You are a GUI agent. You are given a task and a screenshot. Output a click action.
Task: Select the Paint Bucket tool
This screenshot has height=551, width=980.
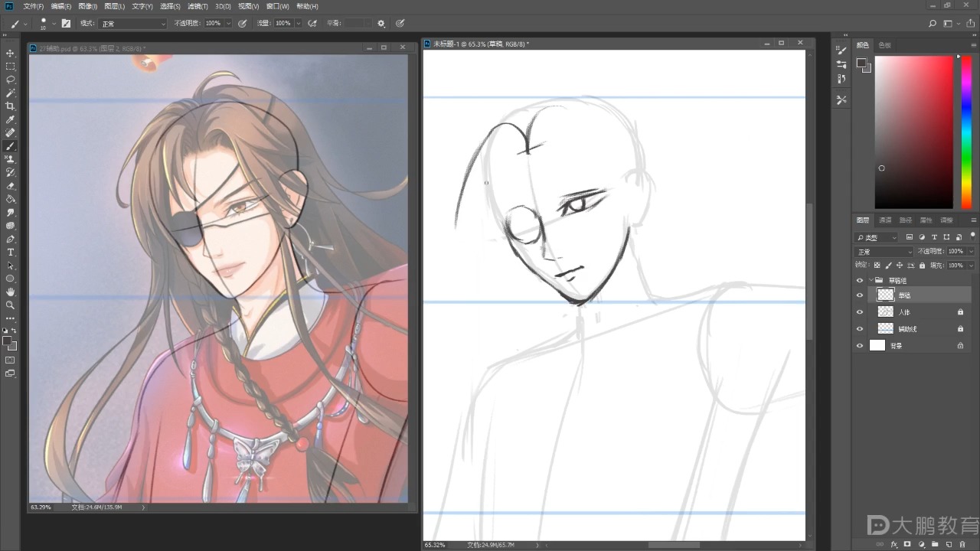(x=10, y=199)
